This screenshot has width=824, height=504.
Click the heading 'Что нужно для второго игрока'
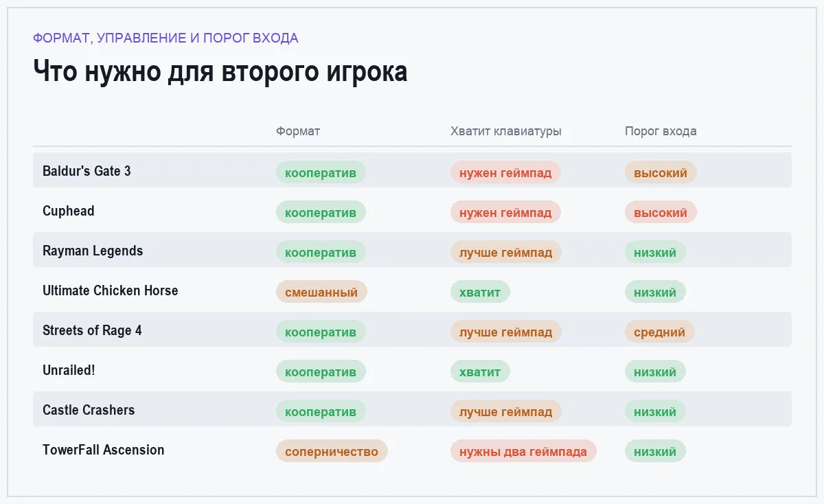point(220,71)
